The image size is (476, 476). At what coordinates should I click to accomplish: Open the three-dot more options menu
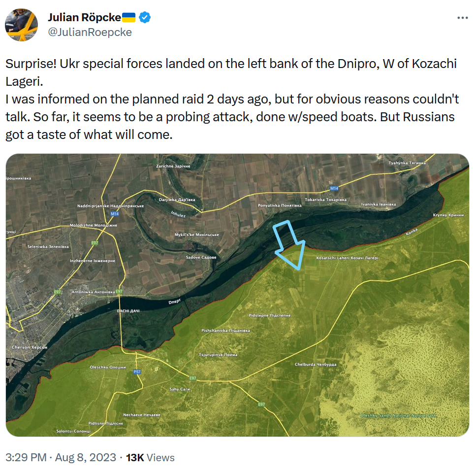[x=462, y=18]
